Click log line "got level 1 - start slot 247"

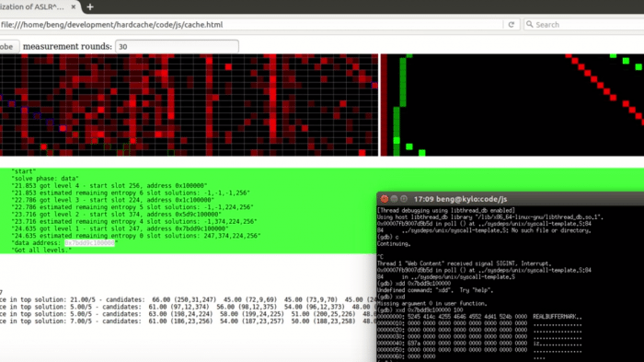click(x=120, y=228)
